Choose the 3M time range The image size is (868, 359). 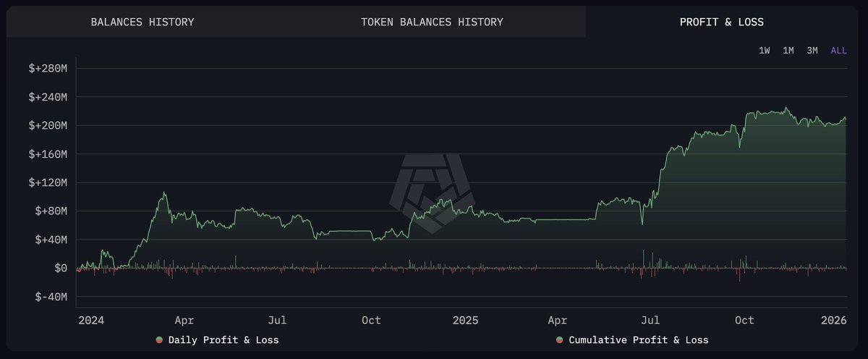point(812,50)
